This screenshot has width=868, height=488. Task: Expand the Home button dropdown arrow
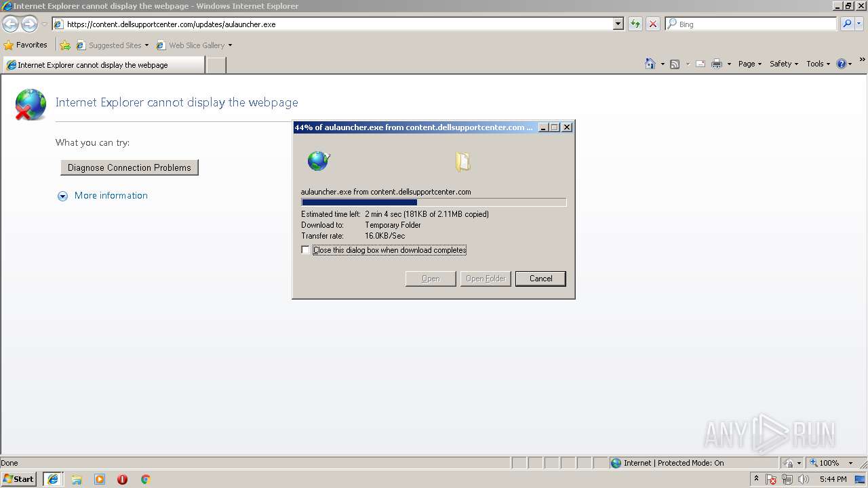663,64
